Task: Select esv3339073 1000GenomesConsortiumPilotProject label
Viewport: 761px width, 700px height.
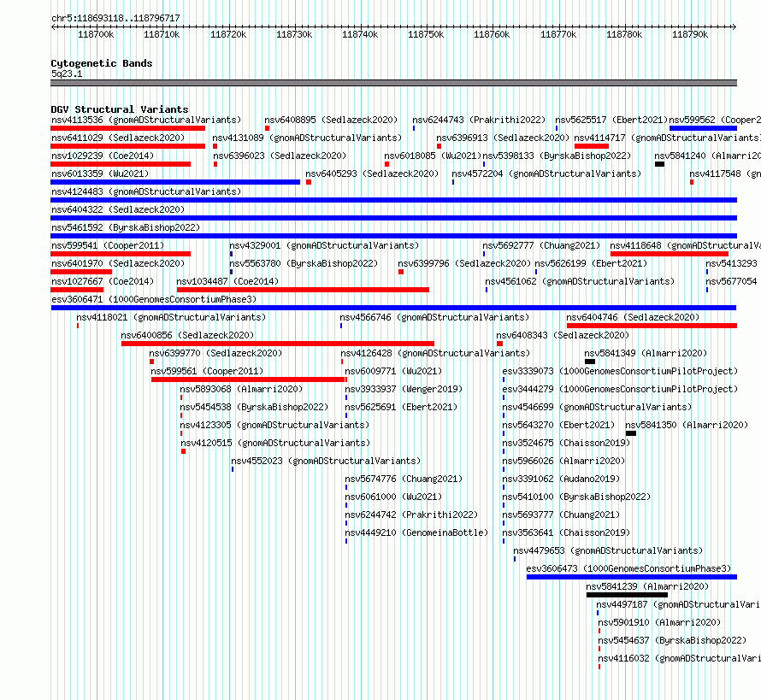Action: click(x=620, y=371)
